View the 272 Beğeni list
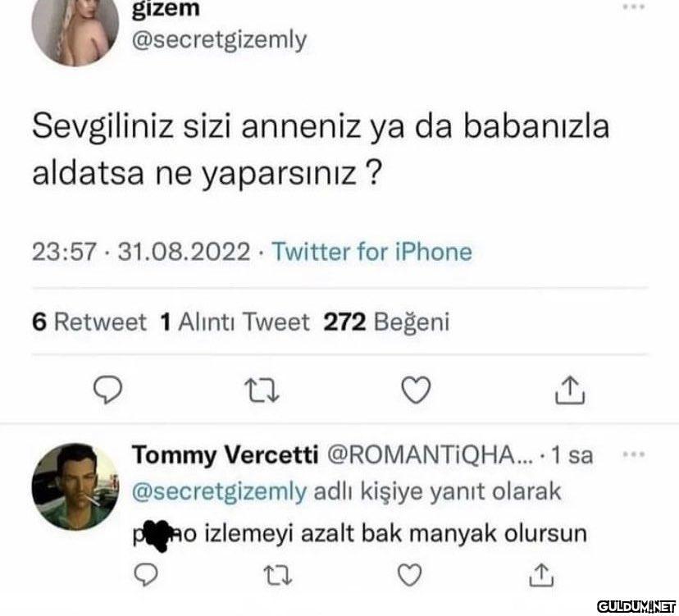679x616 pixels. (x=387, y=322)
